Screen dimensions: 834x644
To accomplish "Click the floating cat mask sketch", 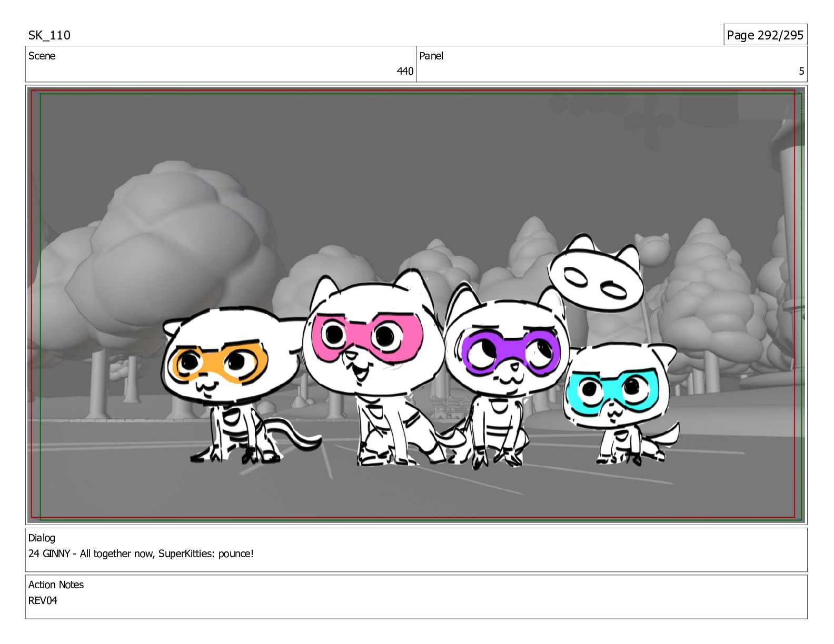I will coord(596,274).
